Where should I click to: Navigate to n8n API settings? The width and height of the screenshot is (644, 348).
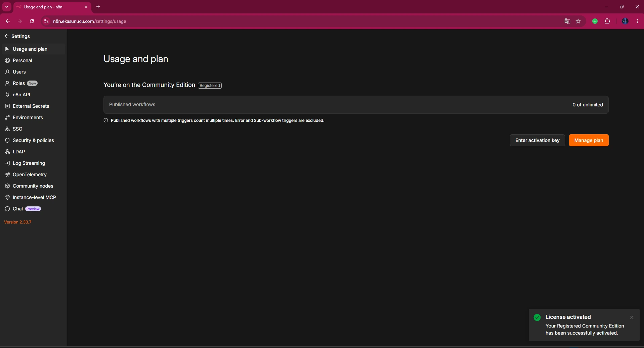tap(33, 95)
